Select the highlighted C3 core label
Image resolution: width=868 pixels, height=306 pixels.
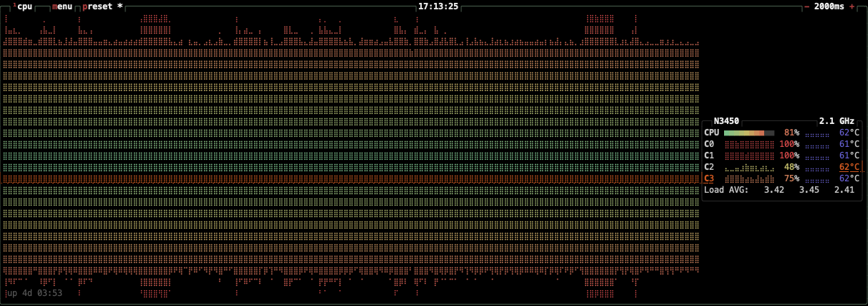[709, 178]
